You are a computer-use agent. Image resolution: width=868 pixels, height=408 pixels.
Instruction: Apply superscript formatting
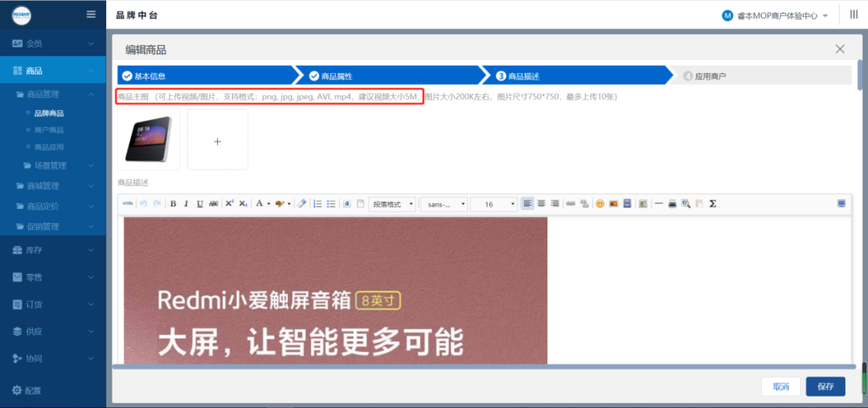pos(229,203)
